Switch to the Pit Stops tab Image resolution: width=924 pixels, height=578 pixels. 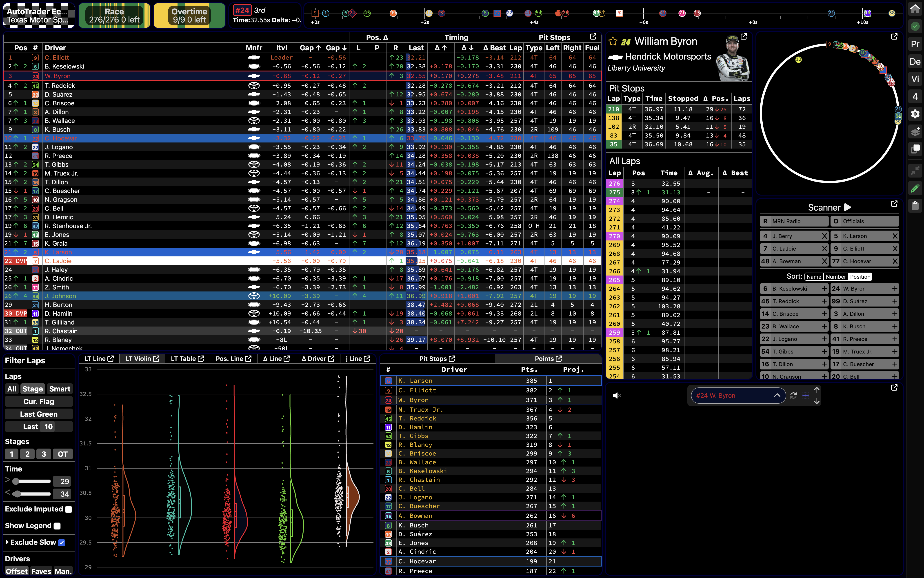[437, 359]
